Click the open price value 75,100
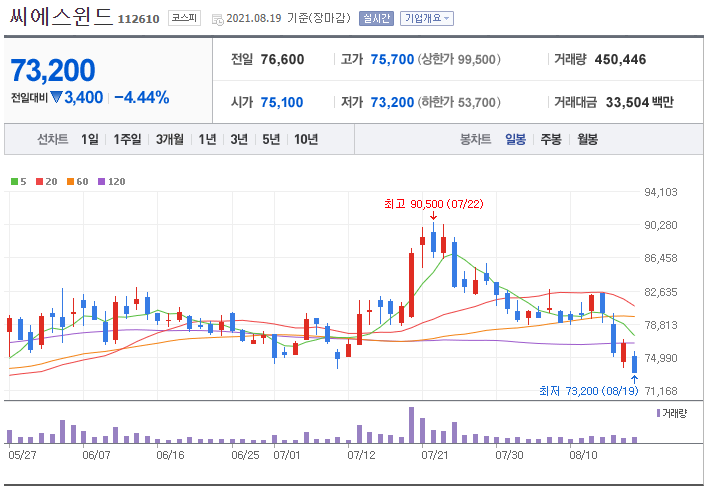 [x=282, y=102]
